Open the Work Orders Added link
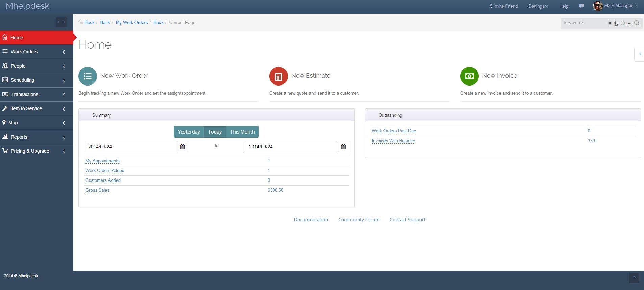Viewport: 644px width, 290px height. [105, 171]
